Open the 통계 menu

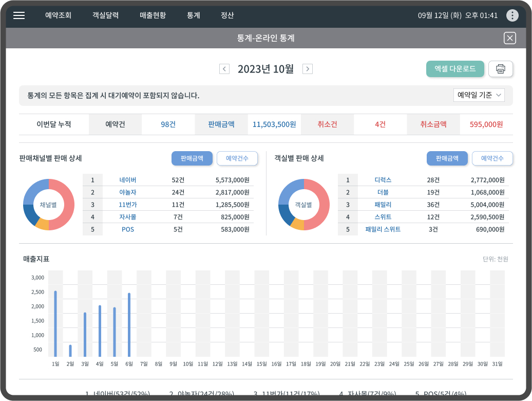194,15
